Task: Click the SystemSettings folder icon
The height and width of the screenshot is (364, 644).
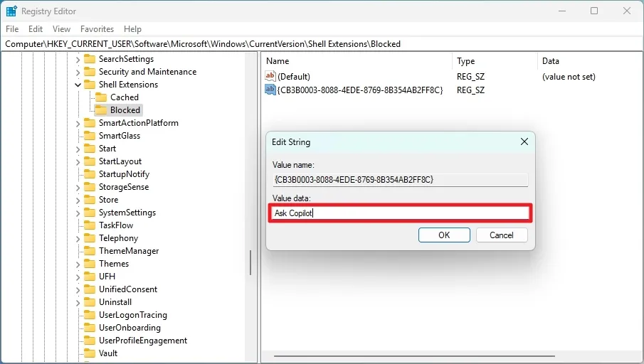Action: point(90,213)
